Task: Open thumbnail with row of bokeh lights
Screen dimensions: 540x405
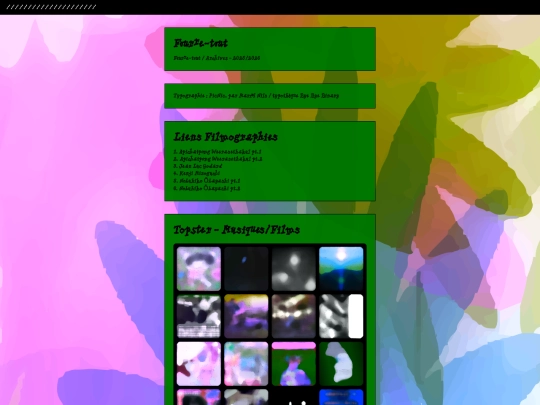Action: tap(294, 316)
